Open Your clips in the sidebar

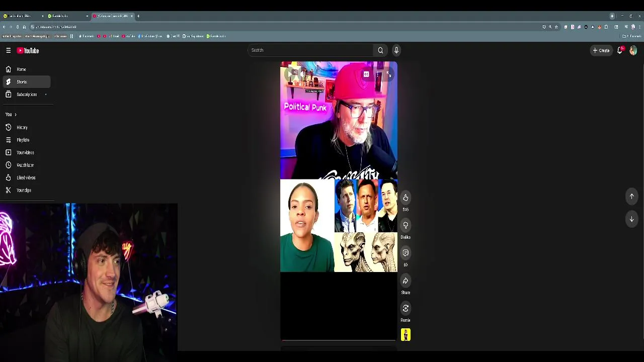pyautogui.click(x=26, y=190)
